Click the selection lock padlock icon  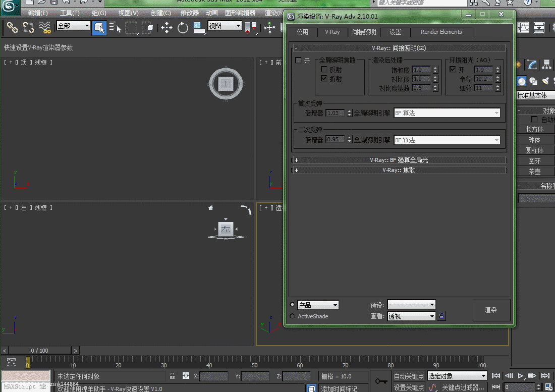[173, 376]
